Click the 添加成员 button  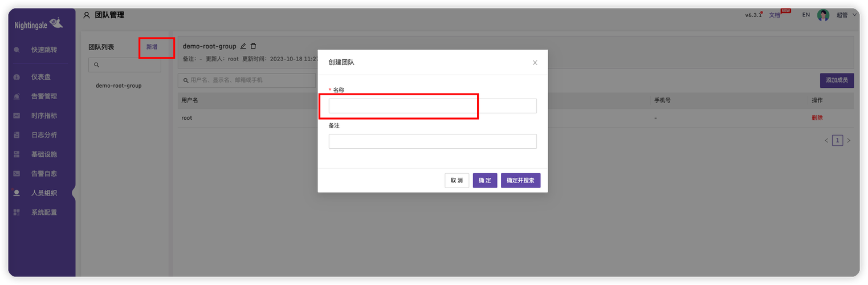pyautogui.click(x=837, y=80)
